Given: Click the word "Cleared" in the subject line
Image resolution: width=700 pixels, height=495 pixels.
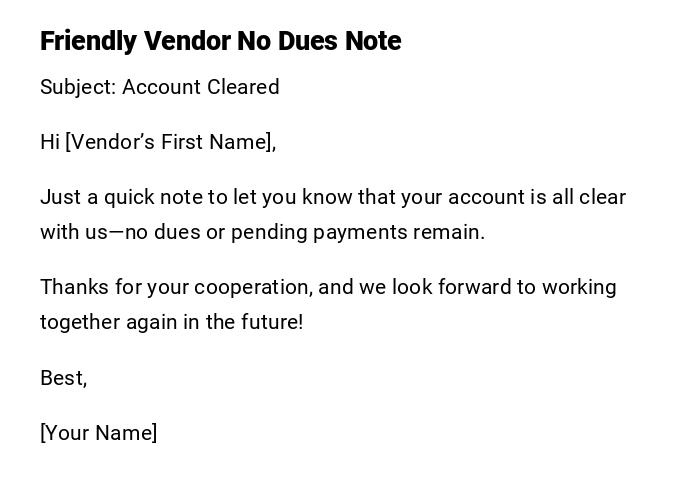Looking at the screenshot, I should (x=243, y=87).
